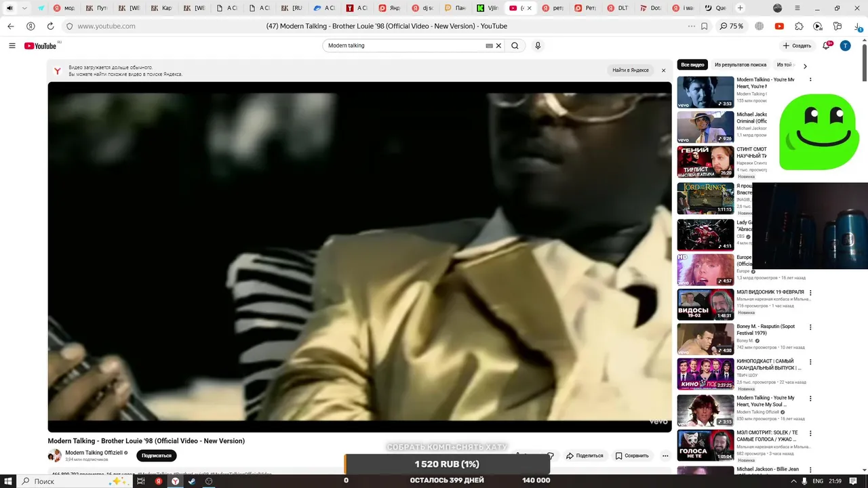
Task: Save the video with Сохранить
Action: [632, 455]
